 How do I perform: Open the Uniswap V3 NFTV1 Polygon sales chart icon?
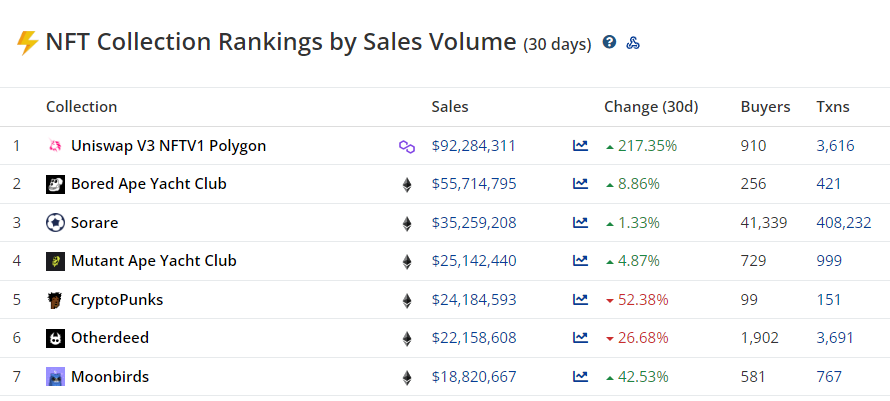580,146
